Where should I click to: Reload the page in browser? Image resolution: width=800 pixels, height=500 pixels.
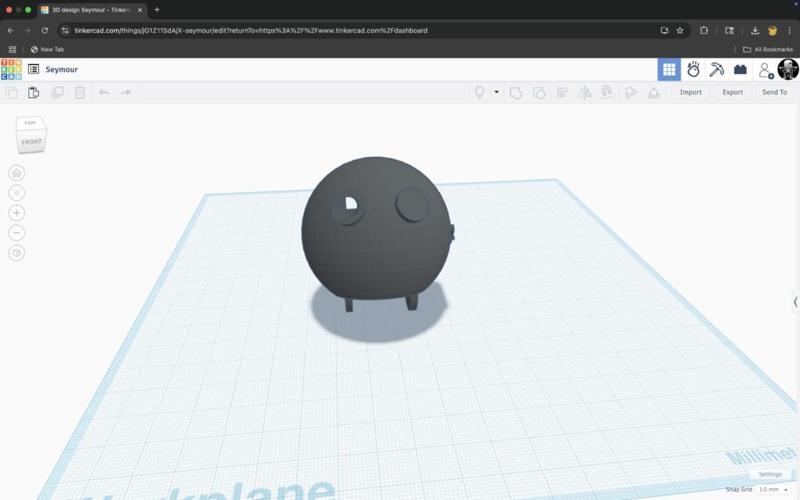[x=45, y=31]
